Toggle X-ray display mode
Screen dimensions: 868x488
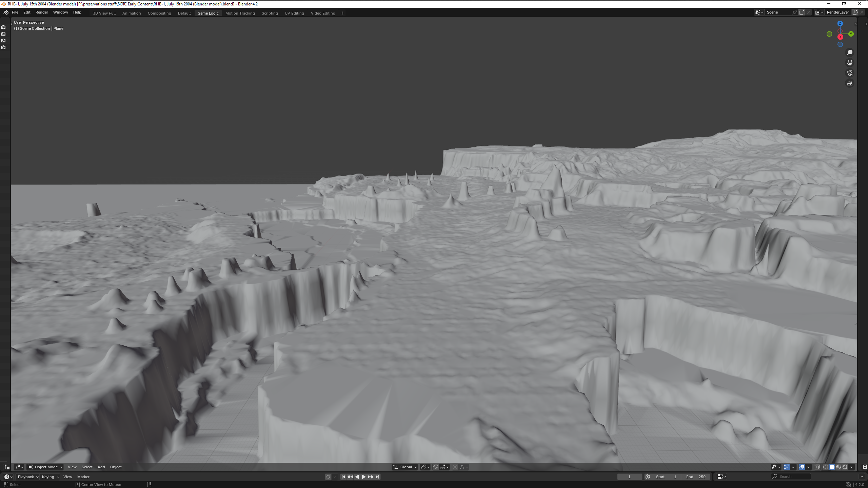coord(817,467)
